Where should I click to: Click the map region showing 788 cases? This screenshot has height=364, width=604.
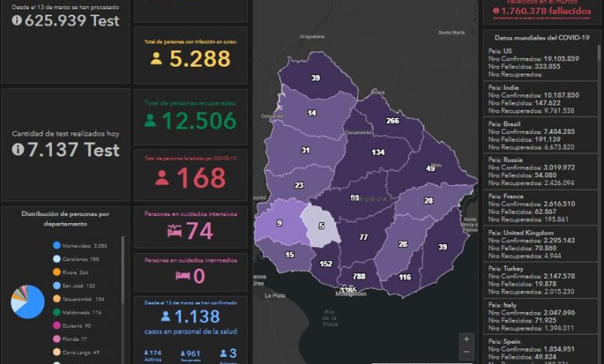pos(359,276)
